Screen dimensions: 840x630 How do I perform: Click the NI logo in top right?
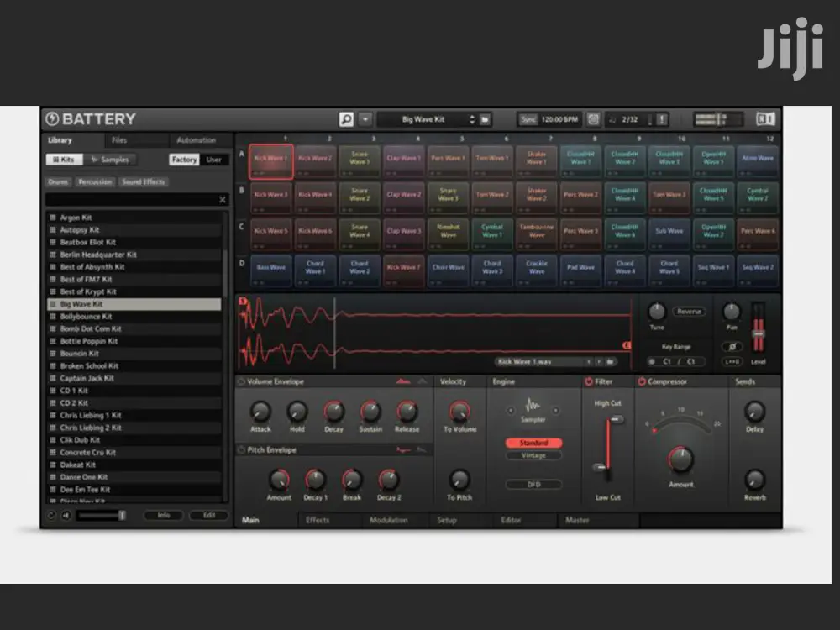(x=765, y=119)
